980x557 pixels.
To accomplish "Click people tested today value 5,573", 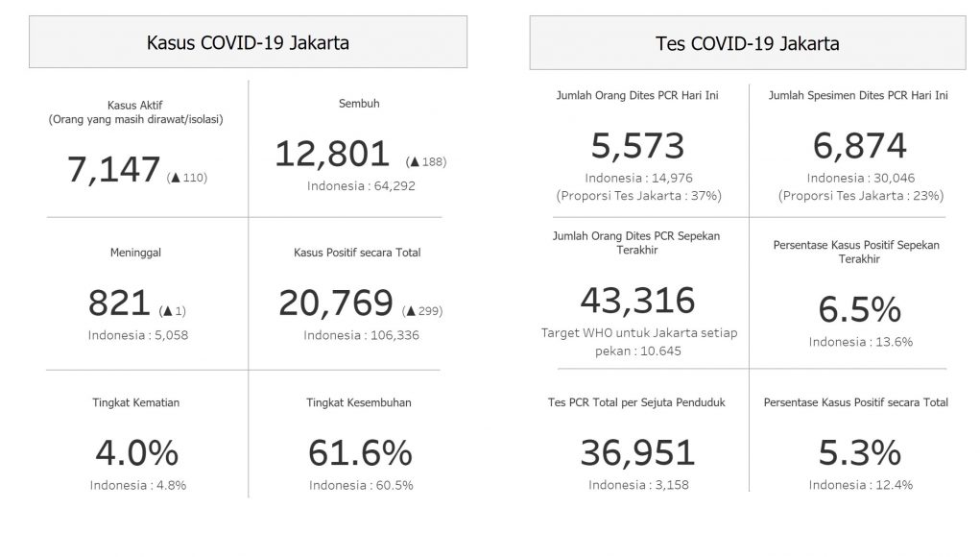I will coord(638,145).
